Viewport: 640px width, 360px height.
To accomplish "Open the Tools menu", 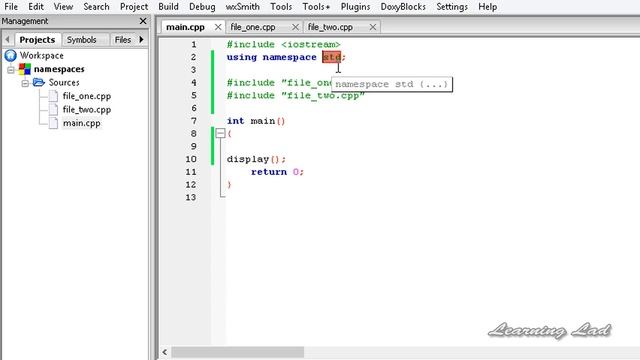I will tap(281, 7).
